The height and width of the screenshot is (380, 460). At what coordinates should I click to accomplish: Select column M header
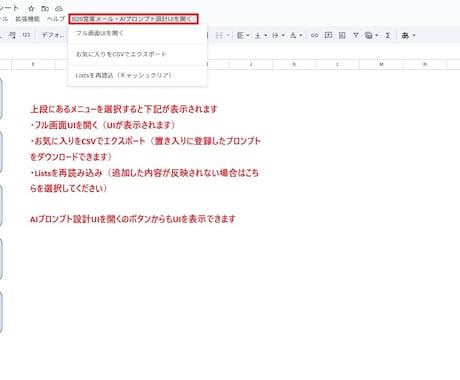point(381,64)
